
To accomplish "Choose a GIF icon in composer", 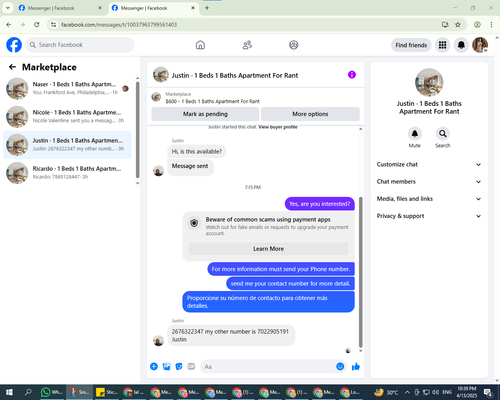I will (191, 367).
